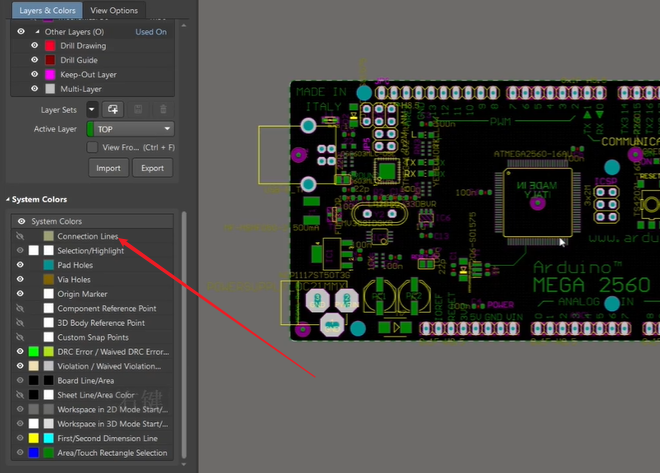Toggle the Violation visibility eye

(20, 366)
